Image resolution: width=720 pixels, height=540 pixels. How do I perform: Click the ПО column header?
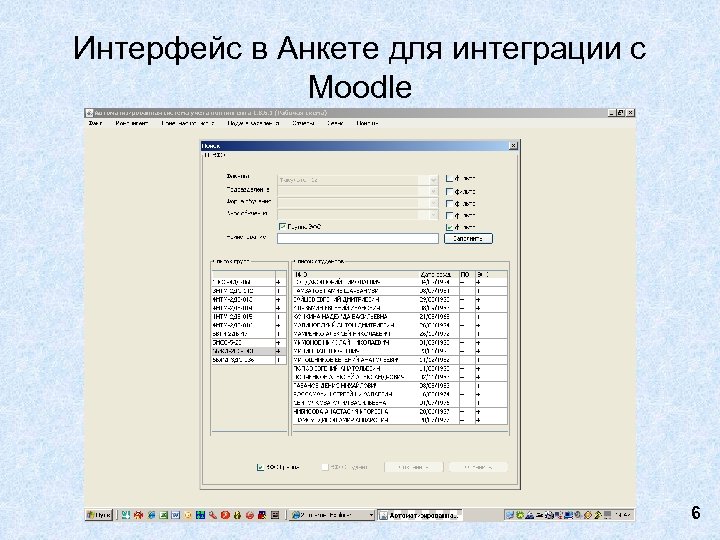[x=467, y=275]
